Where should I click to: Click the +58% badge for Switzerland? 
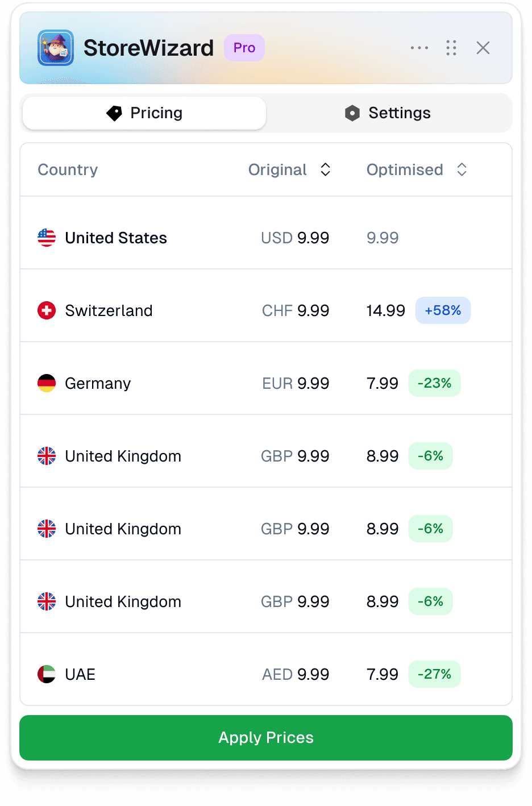point(443,310)
